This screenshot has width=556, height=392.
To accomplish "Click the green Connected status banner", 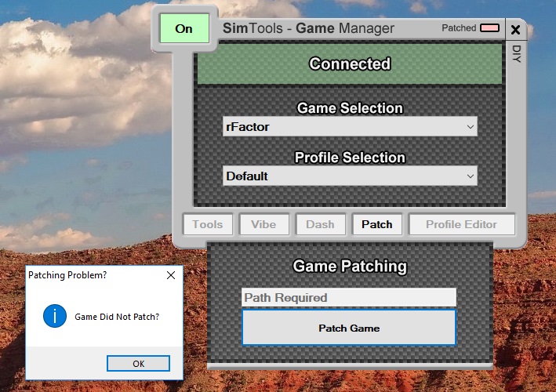I will (x=350, y=64).
